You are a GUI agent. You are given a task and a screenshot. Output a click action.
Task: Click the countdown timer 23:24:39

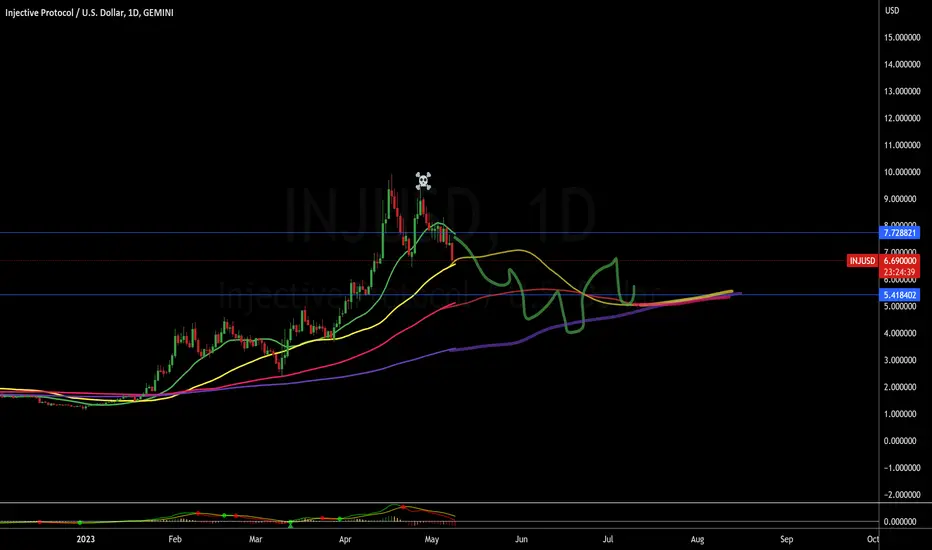pos(899,272)
